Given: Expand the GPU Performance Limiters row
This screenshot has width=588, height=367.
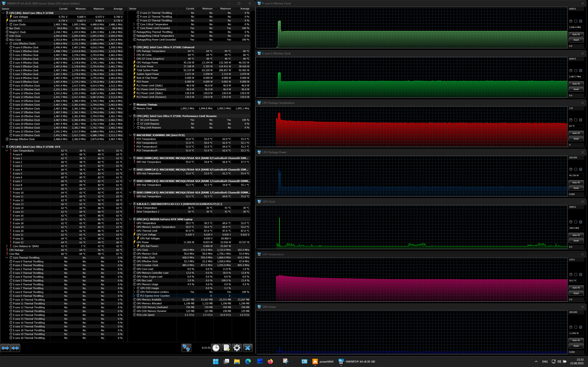Looking at the screenshot, I should [x=134, y=292].
